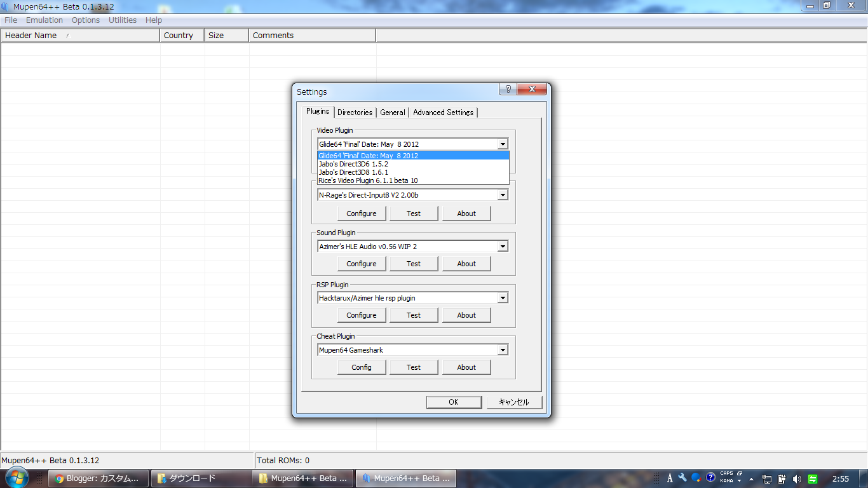Show About for the RSP Plugin
The height and width of the screenshot is (488, 868).
click(466, 315)
